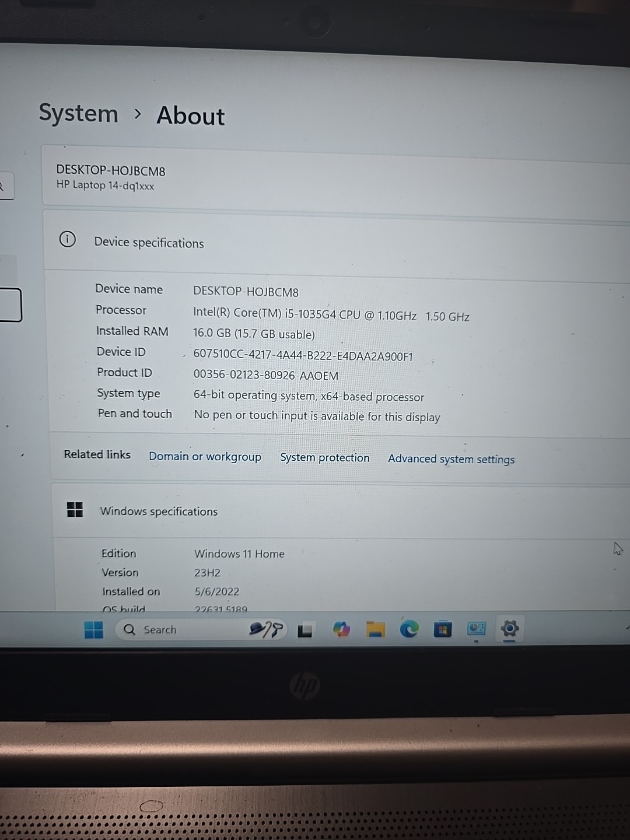Select the Product ID value 00356-02123-80926-AAOEM
This screenshot has height=840, width=630.
(266, 376)
